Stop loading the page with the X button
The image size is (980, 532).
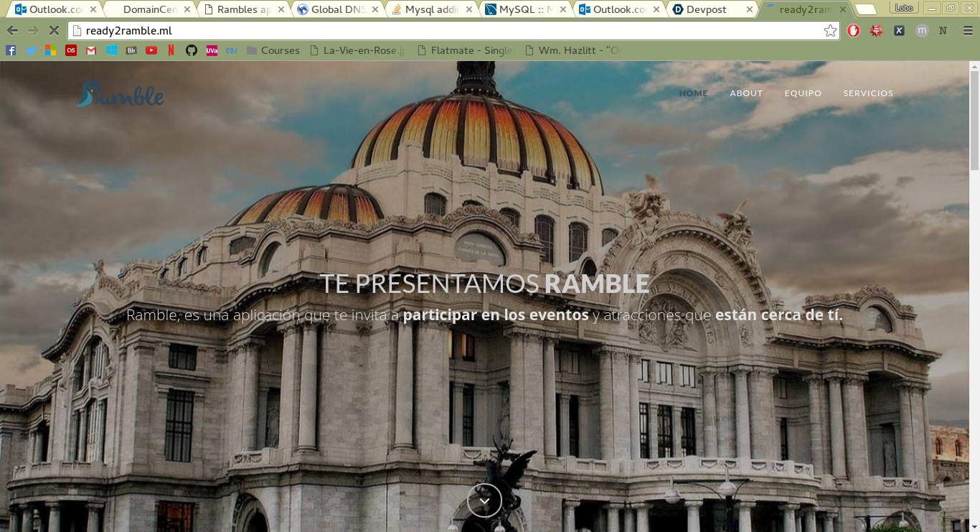[x=53, y=31]
